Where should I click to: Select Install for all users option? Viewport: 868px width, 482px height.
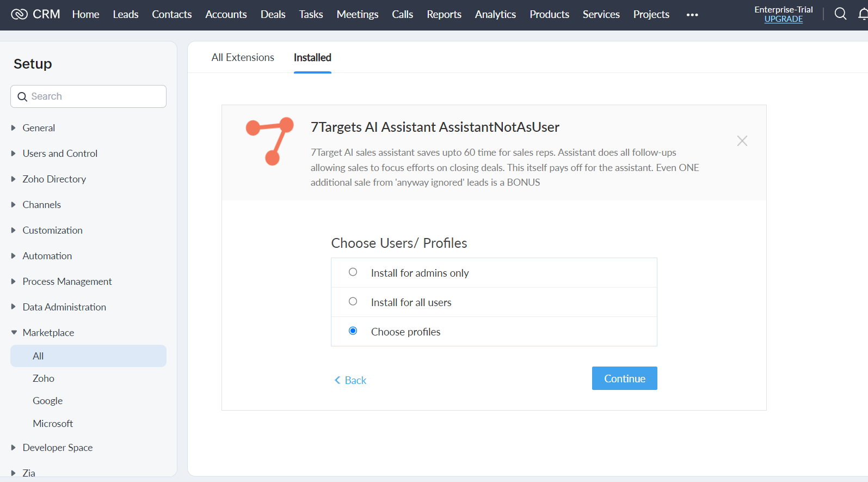353,302
